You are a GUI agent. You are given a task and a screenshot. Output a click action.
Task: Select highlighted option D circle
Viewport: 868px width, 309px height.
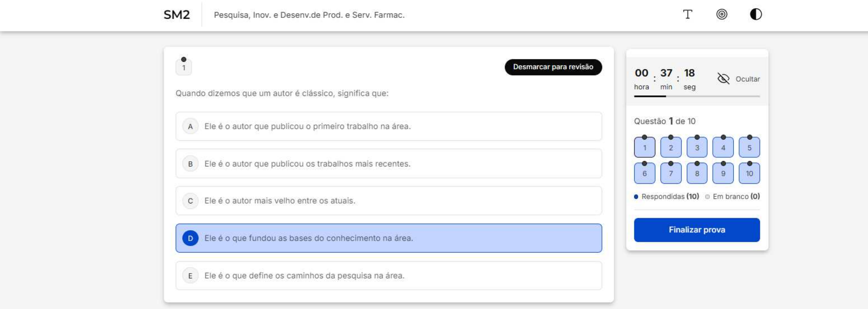[190, 238]
